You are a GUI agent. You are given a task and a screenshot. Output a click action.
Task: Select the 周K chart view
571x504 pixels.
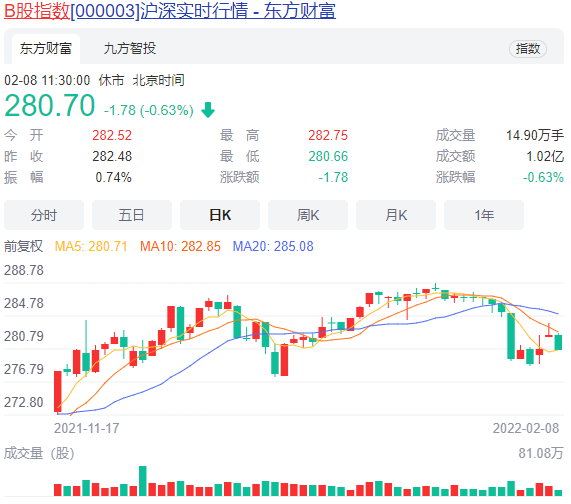coord(308,215)
